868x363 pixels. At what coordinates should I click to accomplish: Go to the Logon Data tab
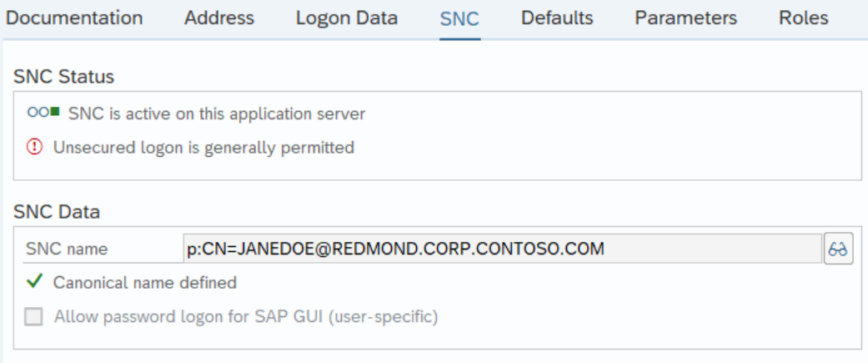347,18
